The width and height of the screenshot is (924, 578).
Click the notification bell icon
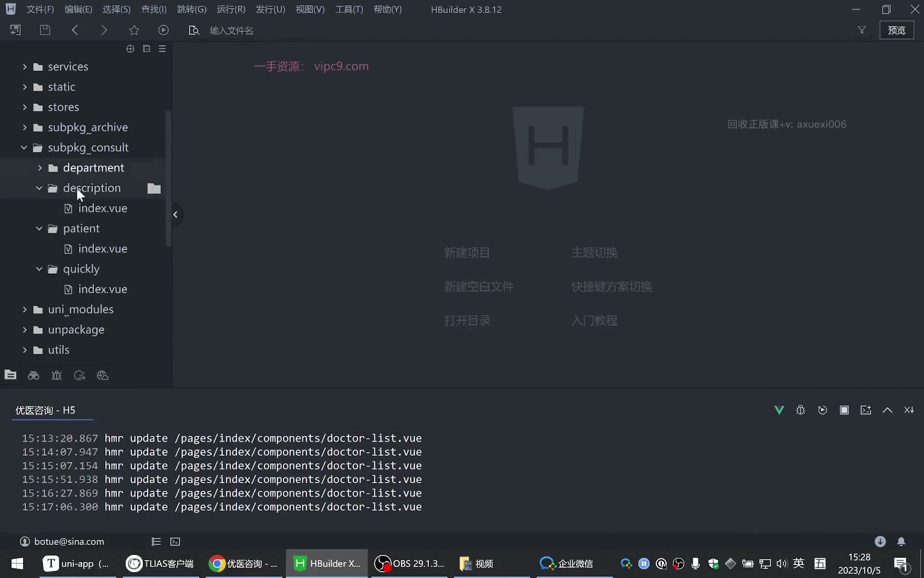click(901, 541)
